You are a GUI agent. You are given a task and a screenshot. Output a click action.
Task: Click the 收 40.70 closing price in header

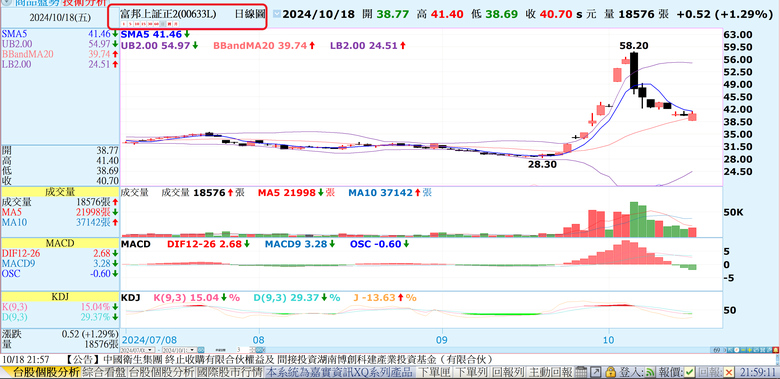click(549, 14)
